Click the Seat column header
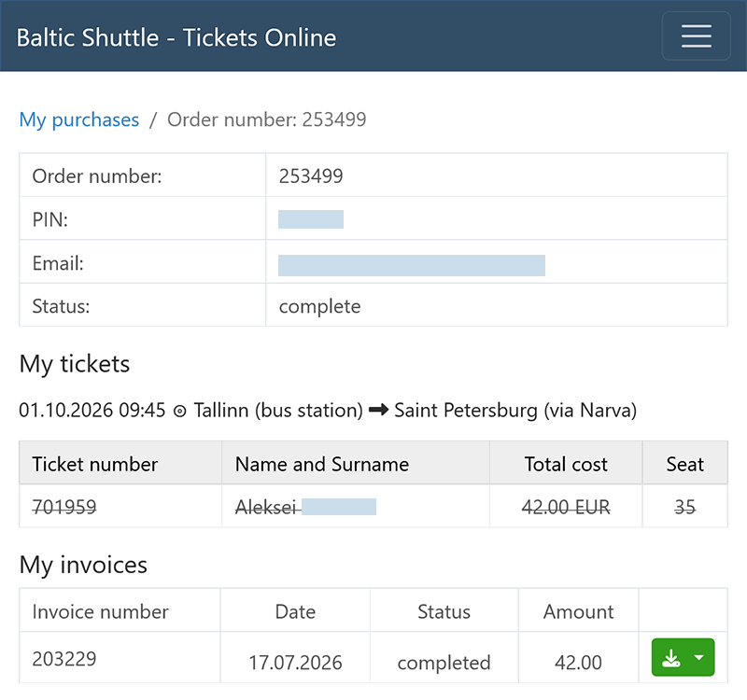747x700 pixels. [685, 464]
